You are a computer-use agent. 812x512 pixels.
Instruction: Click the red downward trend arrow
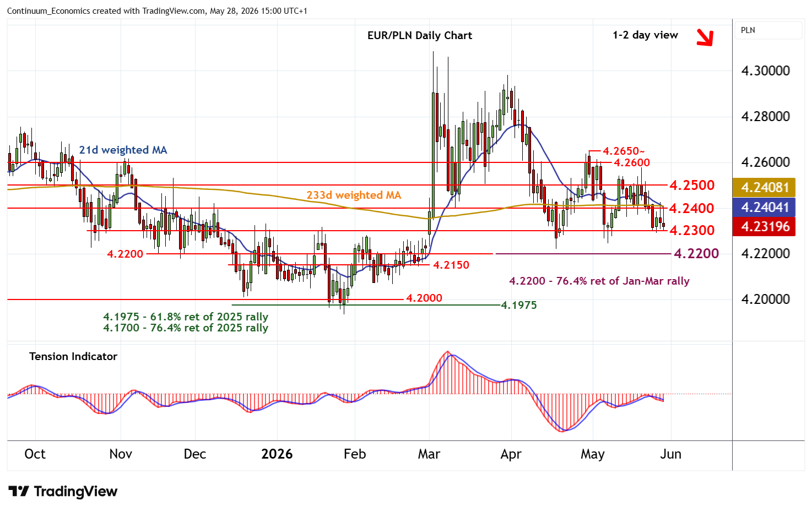(705, 37)
